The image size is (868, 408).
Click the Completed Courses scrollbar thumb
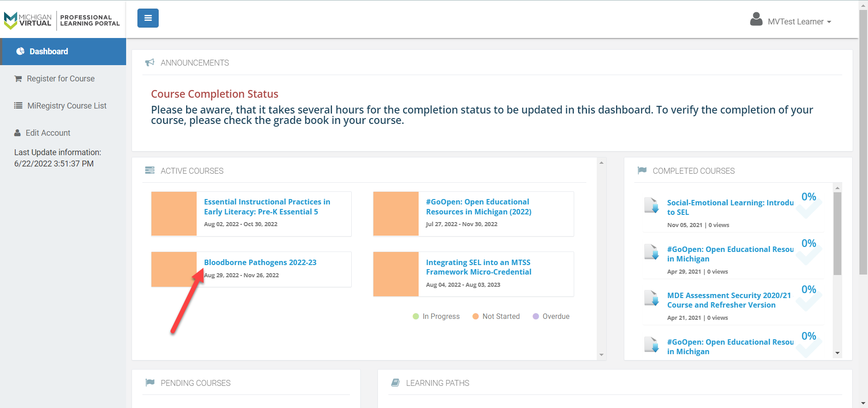tap(837, 233)
